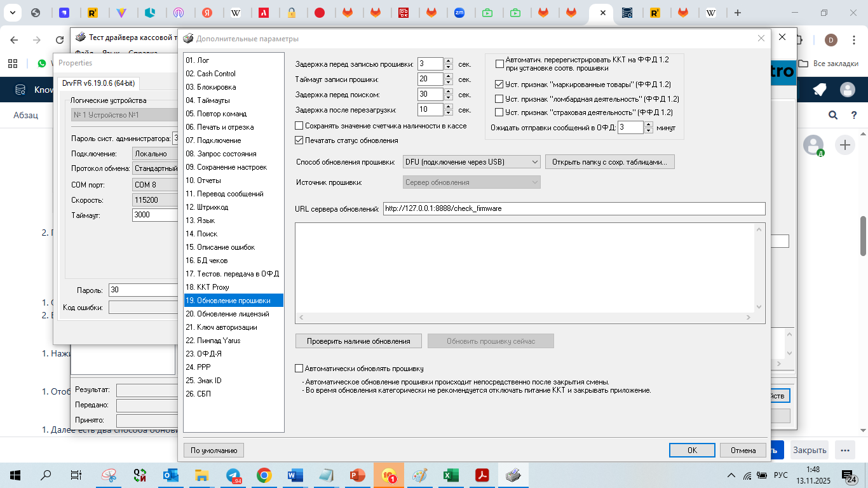This screenshot has width=868, height=488.
Task: Open Telegram from the taskbar
Action: (233, 475)
